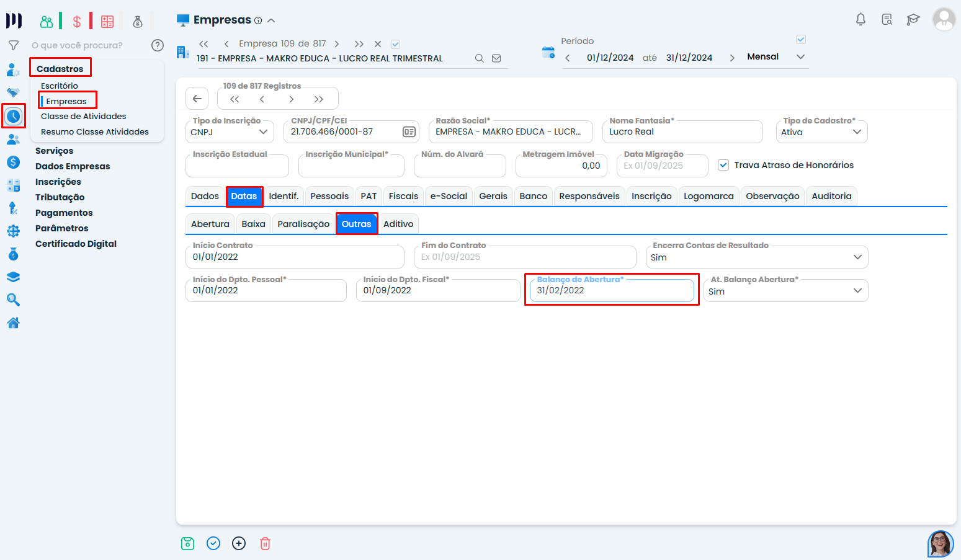Image resolution: width=961 pixels, height=560 pixels.
Task: Click the red trash delete icon
Action: pyautogui.click(x=265, y=544)
